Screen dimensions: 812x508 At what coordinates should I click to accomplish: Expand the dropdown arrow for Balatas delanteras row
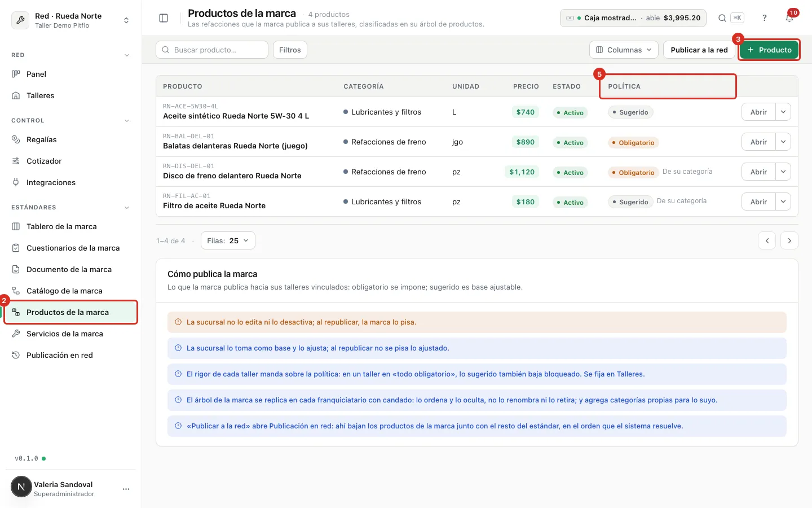coord(783,142)
